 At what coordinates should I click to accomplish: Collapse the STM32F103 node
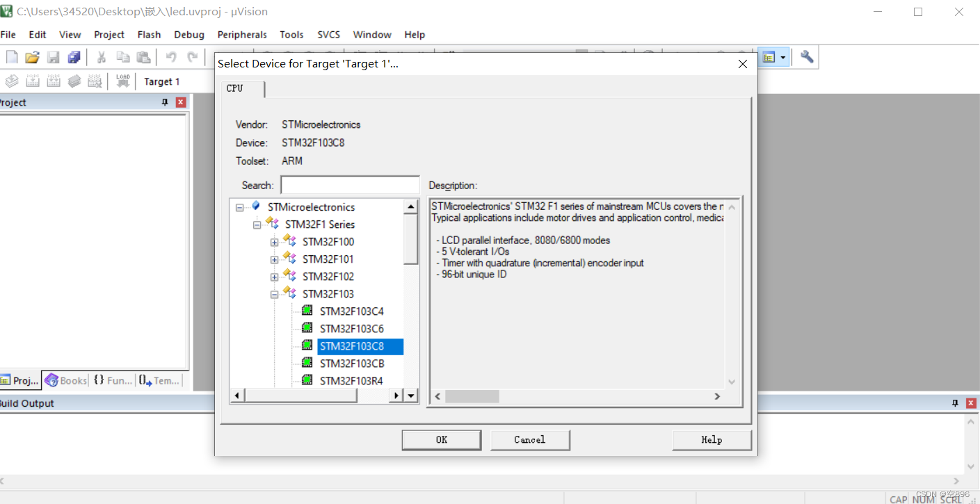tap(274, 294)
